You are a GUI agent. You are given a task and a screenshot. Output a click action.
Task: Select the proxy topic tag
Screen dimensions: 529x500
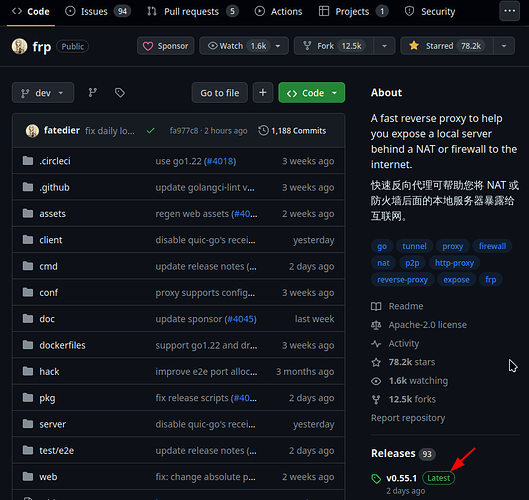[x=452, y=246]
